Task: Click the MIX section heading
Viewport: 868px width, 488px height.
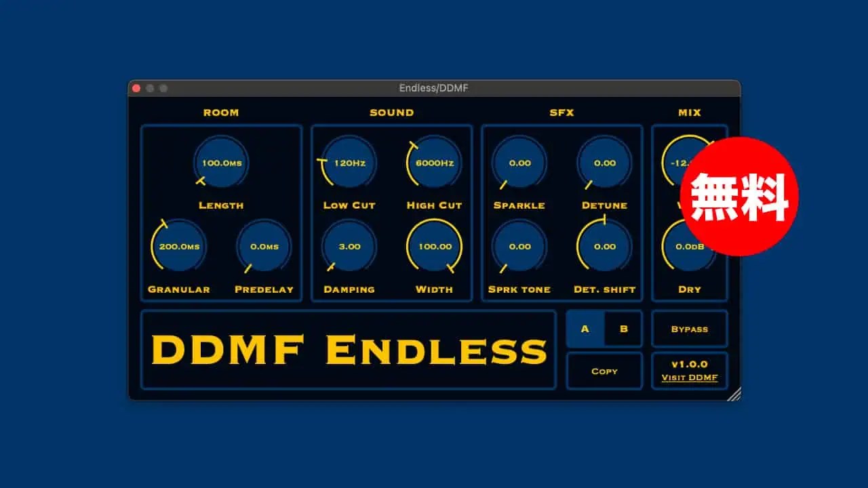Action: click(690, 113)
